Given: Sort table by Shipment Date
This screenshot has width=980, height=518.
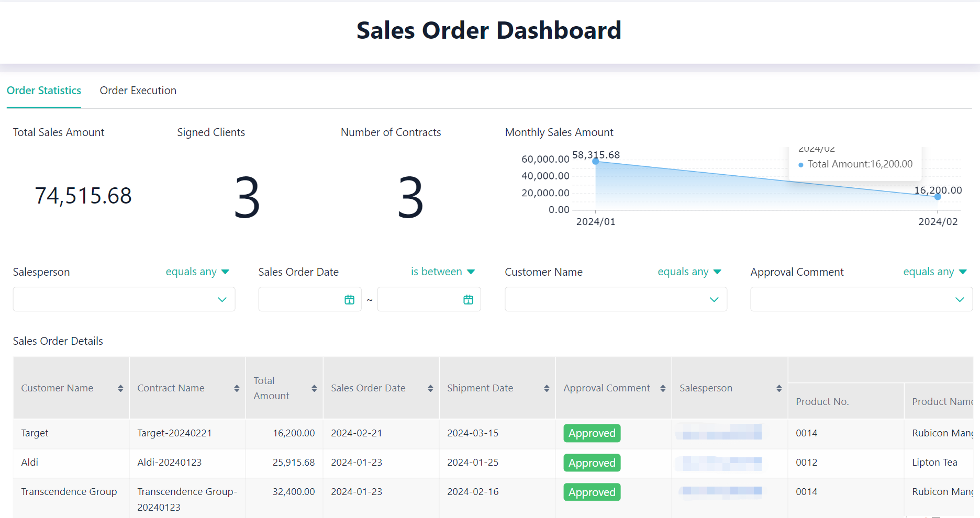Looking at the screenshot, I should [547, 388].
